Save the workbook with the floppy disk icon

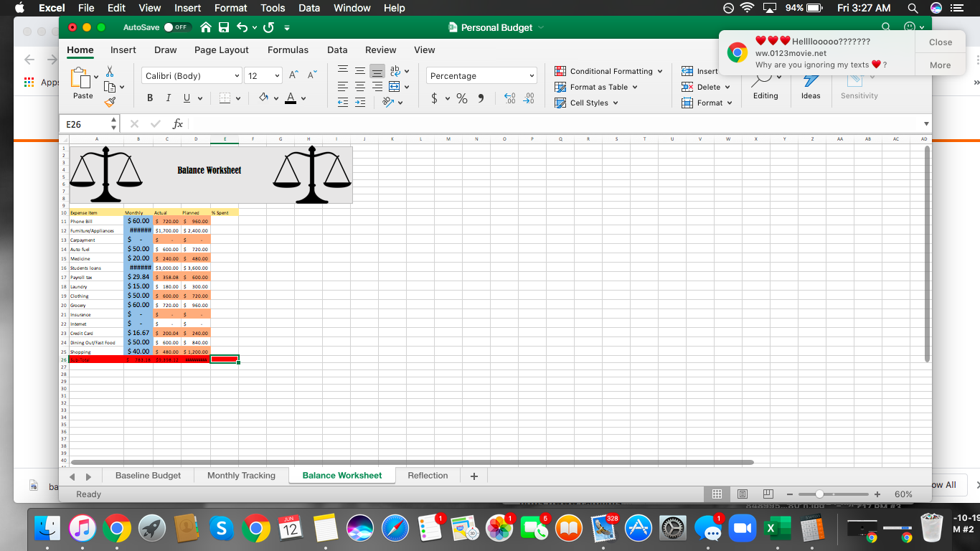(x=224, y=27)
